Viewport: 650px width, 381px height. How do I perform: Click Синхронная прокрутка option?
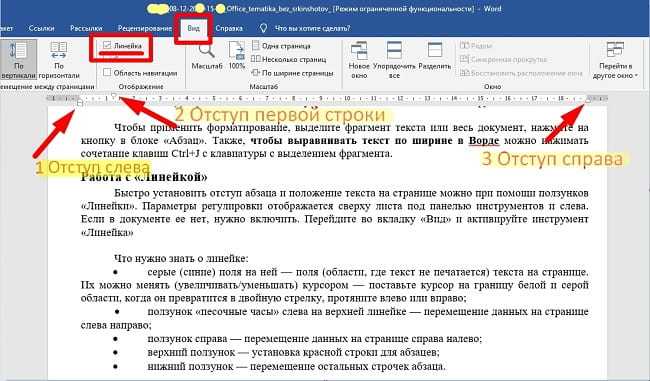tap(504, 59)
